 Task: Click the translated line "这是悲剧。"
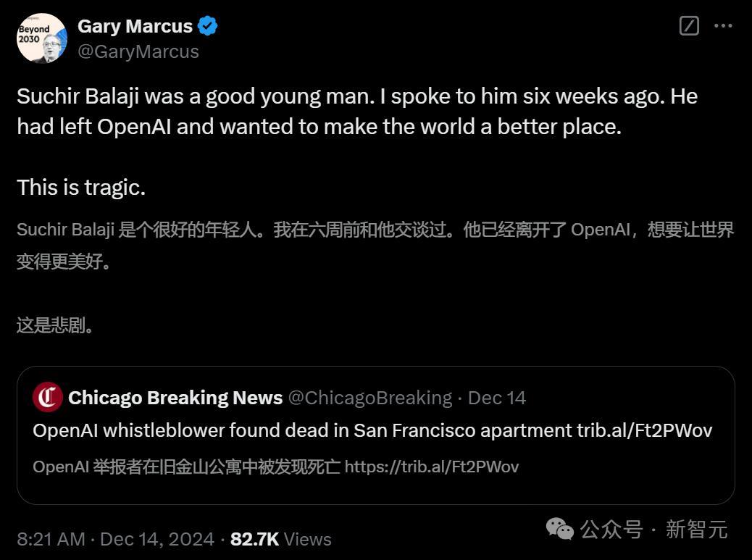point(55,325)
